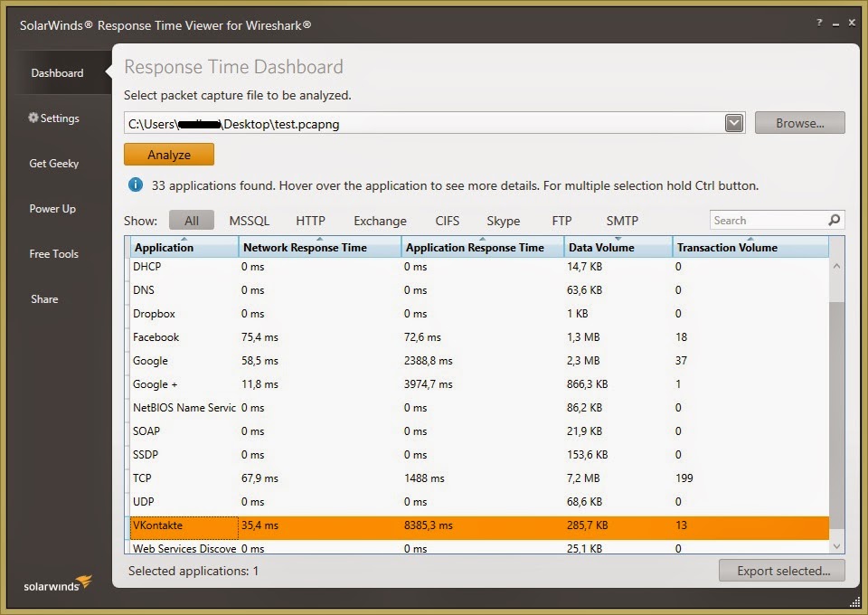
Task: Filter list by HTTP
Action: tap(310, 221)
